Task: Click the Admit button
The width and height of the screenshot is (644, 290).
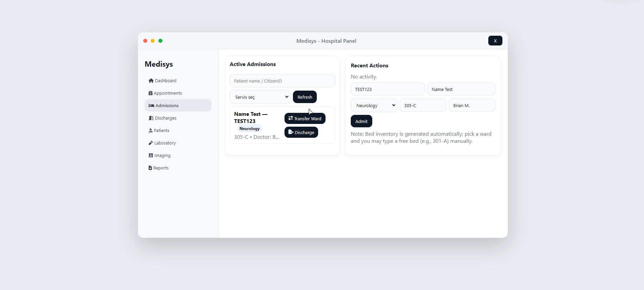Action: 362,121
